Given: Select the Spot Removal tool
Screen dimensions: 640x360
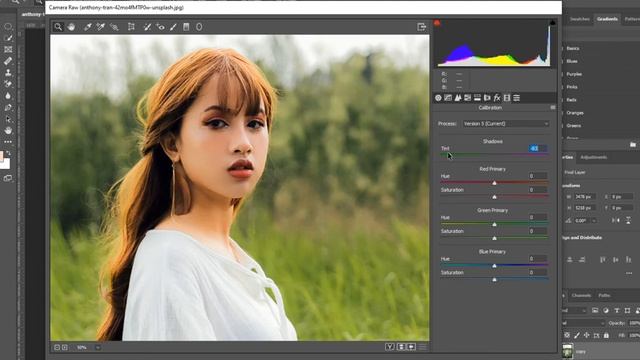Looking at the screenshot, I should point(147,27).
